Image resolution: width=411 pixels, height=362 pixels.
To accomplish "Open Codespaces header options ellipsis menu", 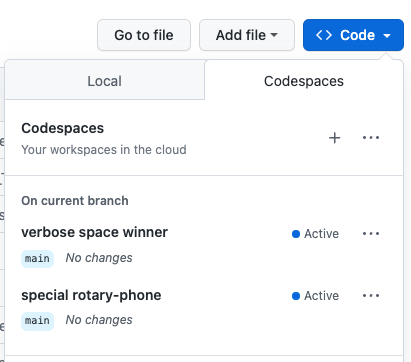I will (x=371, y=138).
